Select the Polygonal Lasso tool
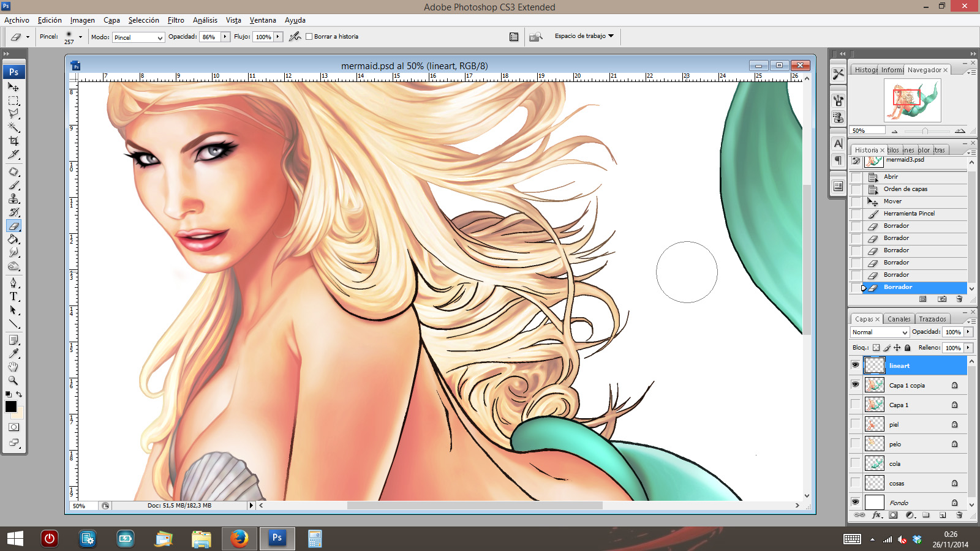Viewport: 980px width, 551px height. tap(13, 114)
